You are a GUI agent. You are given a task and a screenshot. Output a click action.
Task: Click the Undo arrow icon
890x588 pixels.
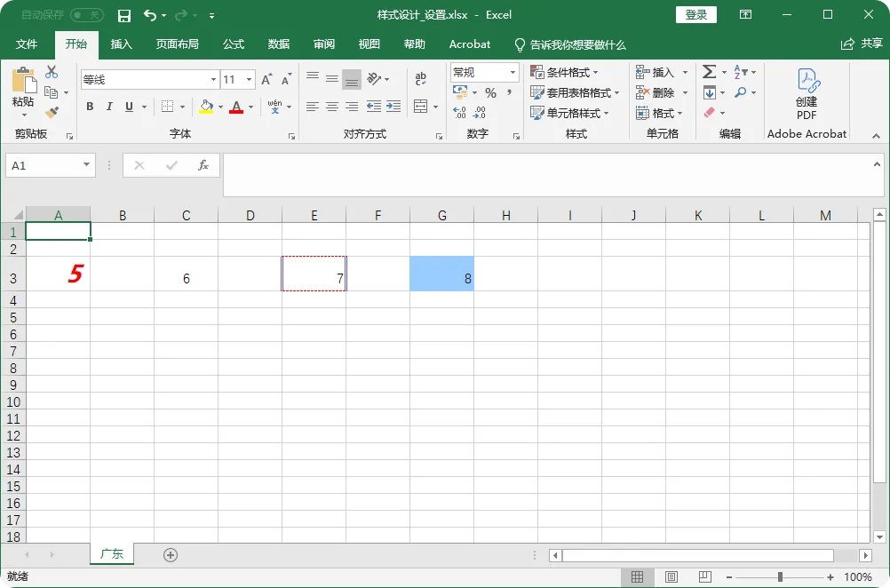click(150, 15)
